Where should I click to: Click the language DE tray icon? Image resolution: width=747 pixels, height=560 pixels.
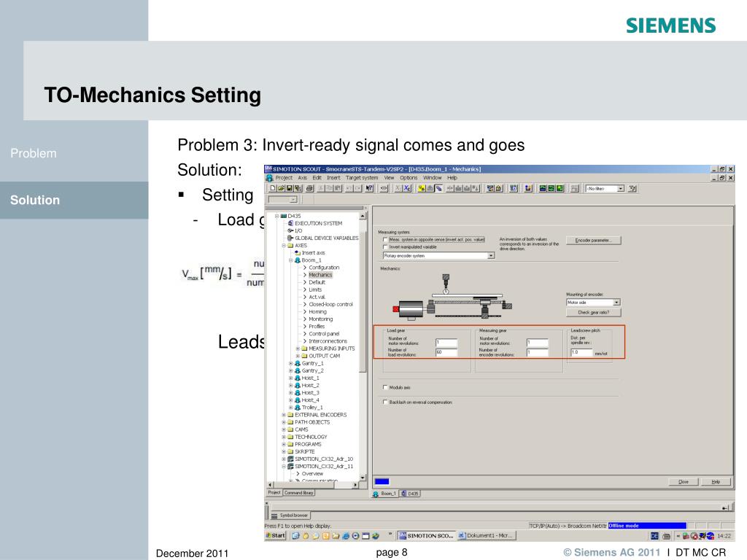(654, 536)
